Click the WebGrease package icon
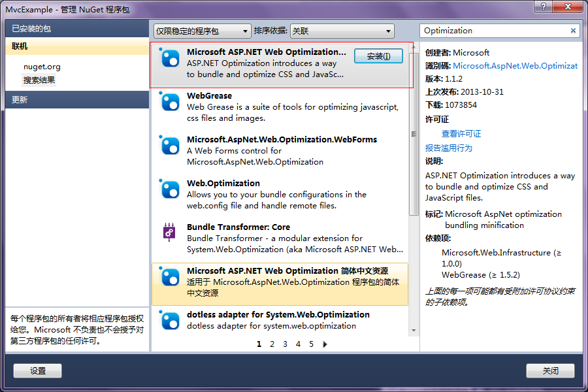588x392 pixels. (x=169, y=102)
